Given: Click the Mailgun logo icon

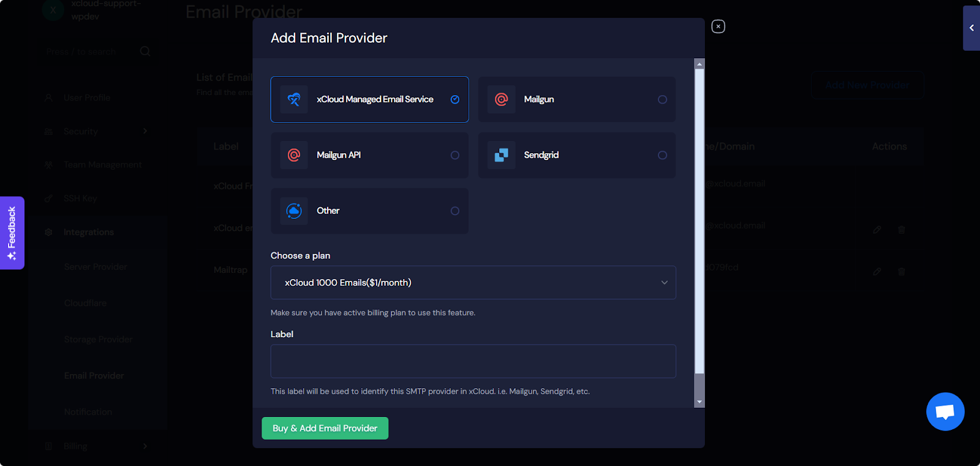Looking at the screenshot, I should click(x=501, y=99).
